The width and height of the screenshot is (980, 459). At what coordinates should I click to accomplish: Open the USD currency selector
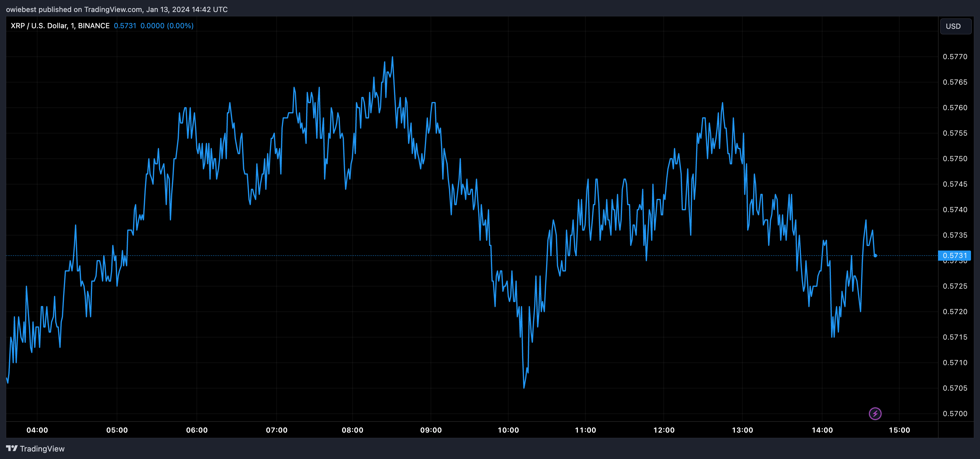(955, 26)
